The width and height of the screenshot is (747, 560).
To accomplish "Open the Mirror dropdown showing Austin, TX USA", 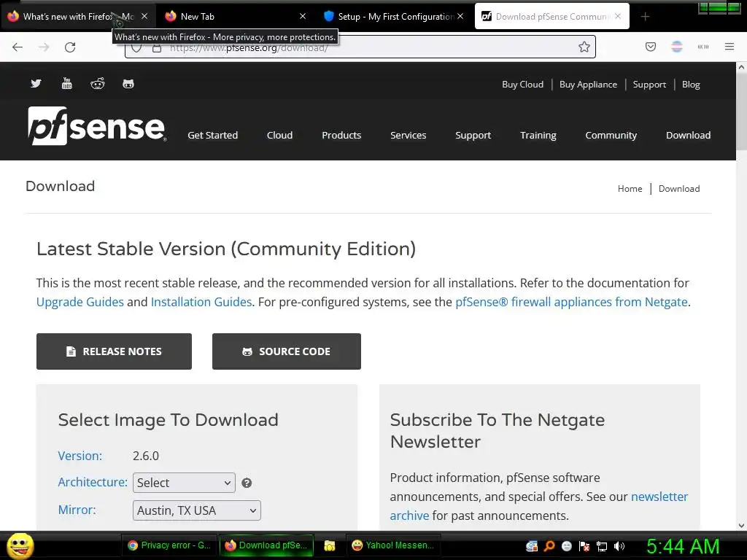I will (197, 510).
